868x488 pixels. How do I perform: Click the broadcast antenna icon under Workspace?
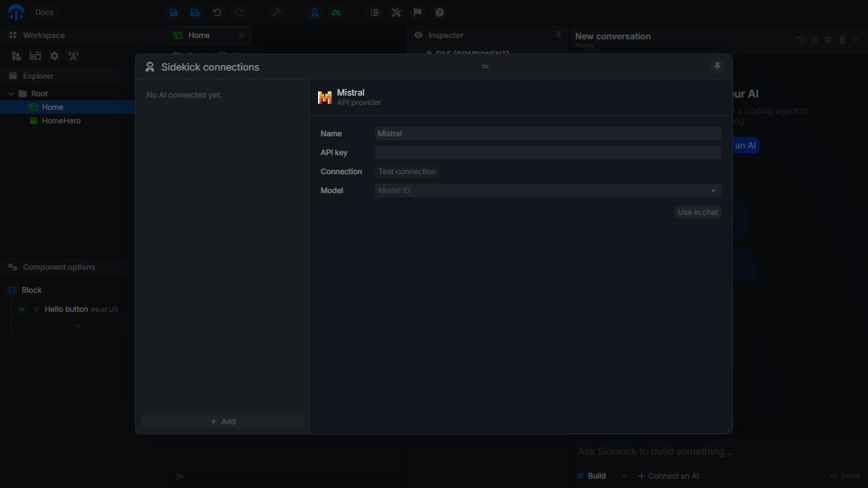(x=73, y=56)
